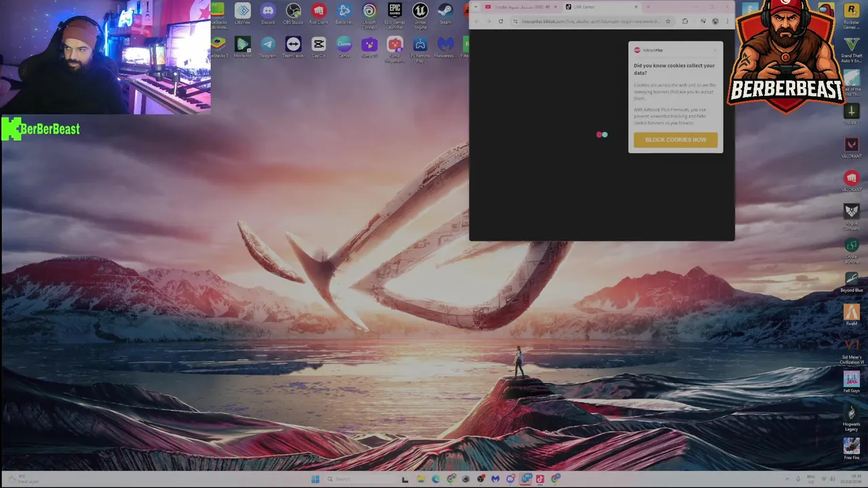
Task: Launch Ubisoft Connect from the desktop
Action: coord(369,15)
